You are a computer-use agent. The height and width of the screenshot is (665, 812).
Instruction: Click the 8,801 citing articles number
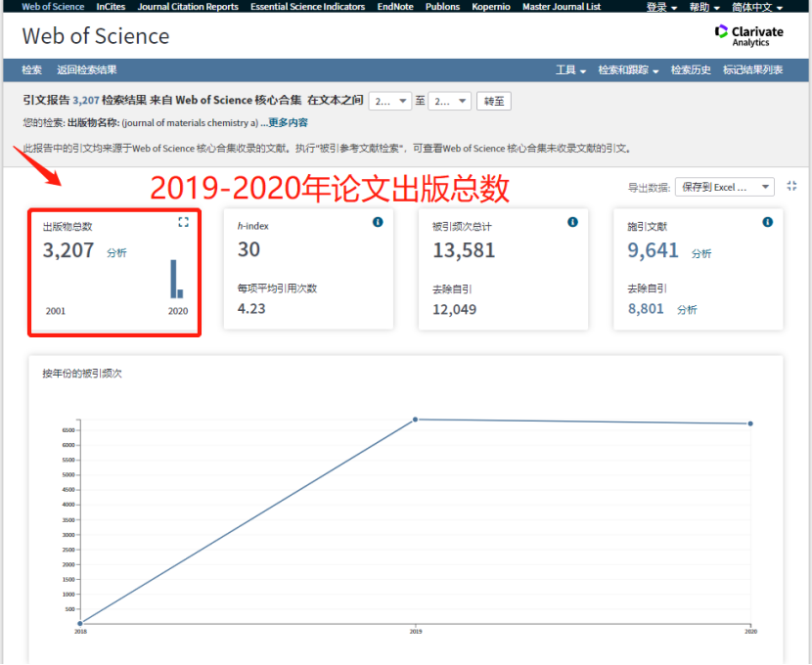click(646, 309)
